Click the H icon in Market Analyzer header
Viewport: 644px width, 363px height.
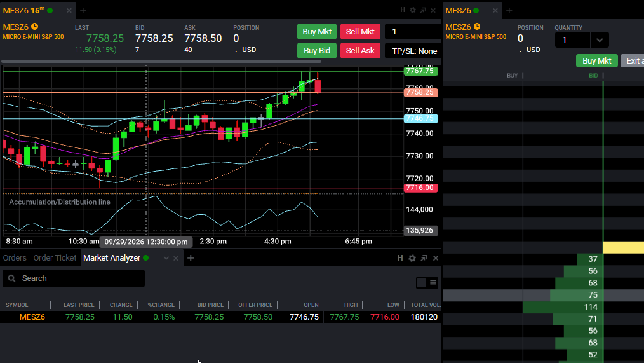click(400, 257)
